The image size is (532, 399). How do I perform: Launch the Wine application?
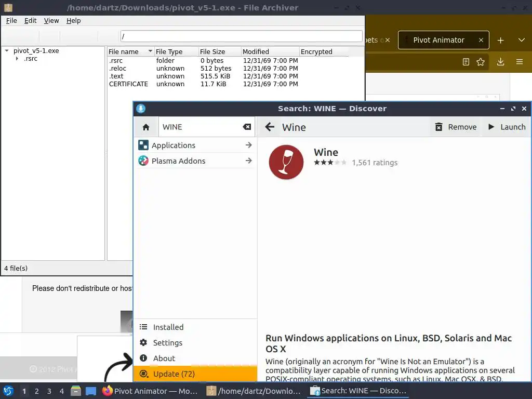pyautogui.click(x=507, y=127)
